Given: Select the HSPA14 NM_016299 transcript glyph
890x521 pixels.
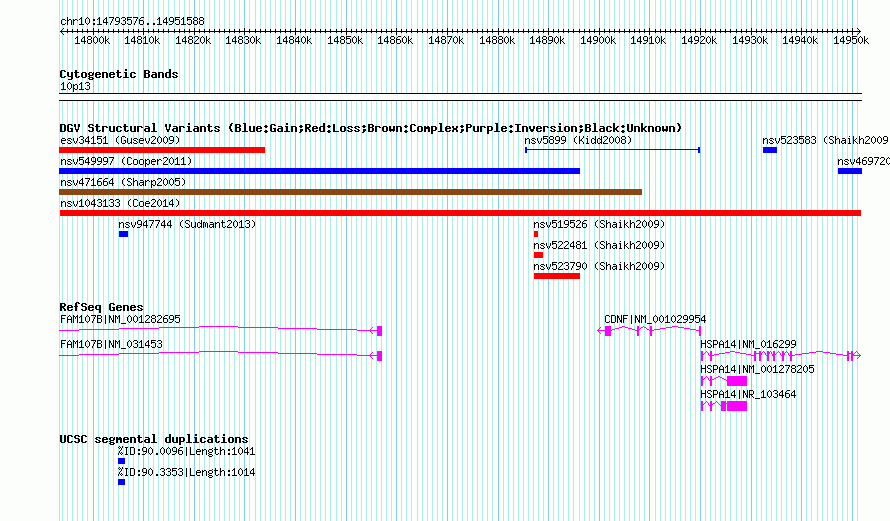Looking at the screenshot, I should pos(781,356).
